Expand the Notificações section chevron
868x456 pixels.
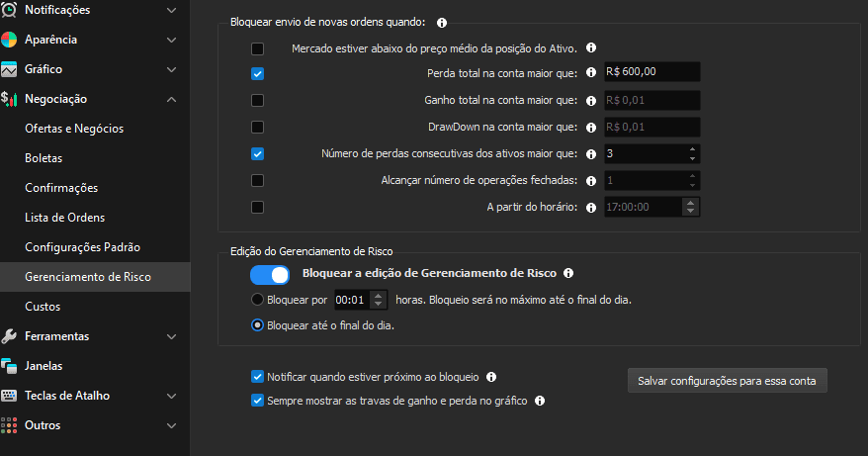coord(172,10)
